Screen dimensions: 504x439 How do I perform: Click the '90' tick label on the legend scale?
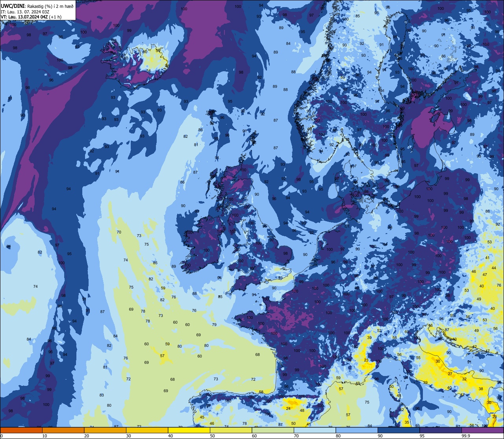(380, 436)
